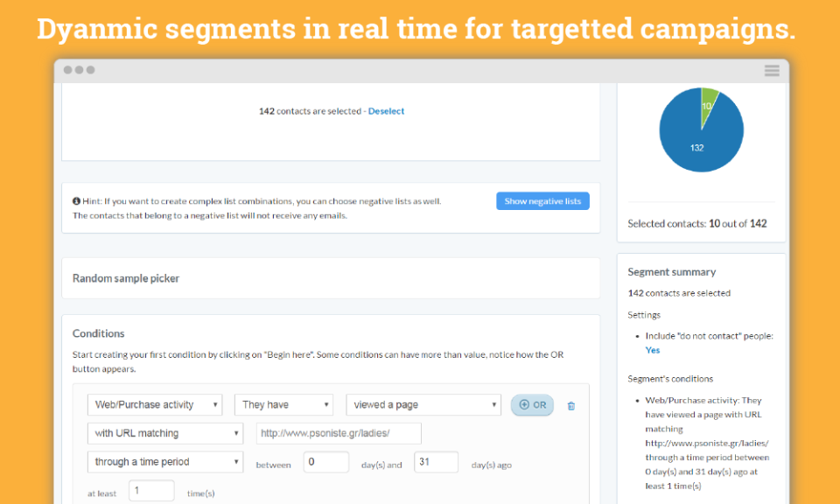
Task: Click the Deselect link
Action: pyautogui.click(x=385, y=111)
